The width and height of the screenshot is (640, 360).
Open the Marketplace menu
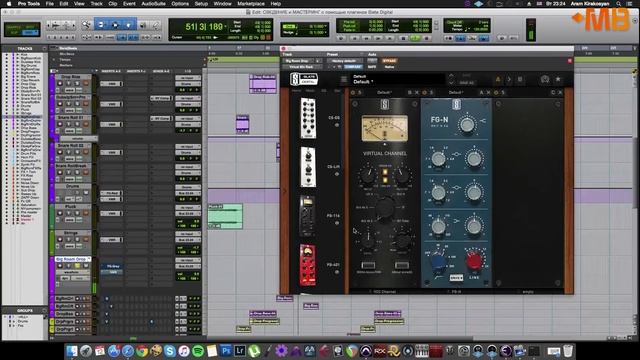point(251,4)
